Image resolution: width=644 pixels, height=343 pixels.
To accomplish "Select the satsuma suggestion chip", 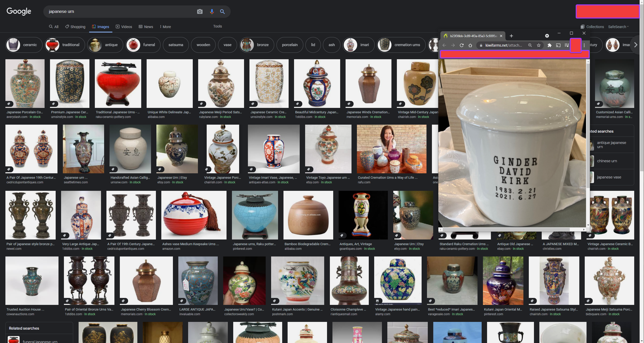I will (176, 45).
